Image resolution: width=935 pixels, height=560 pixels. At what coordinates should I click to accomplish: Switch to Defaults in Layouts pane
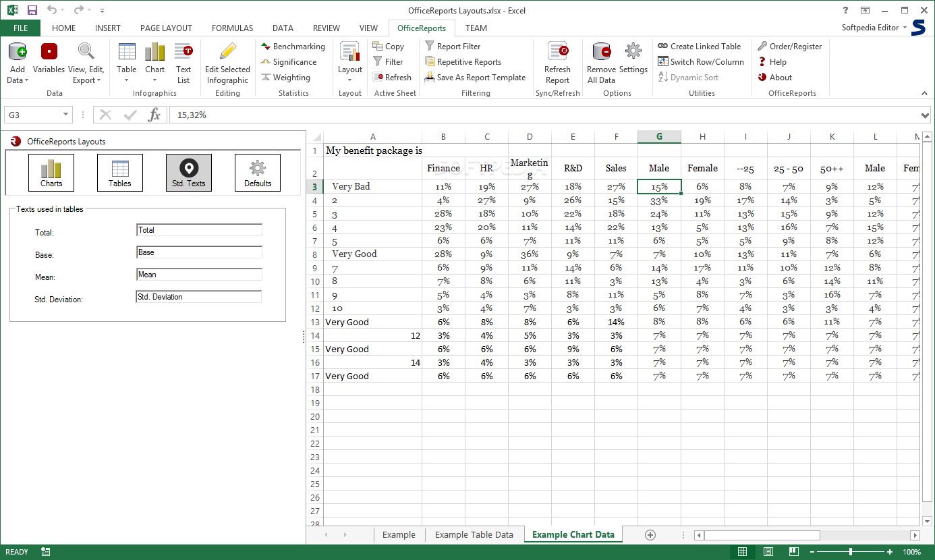pos(258,173)
